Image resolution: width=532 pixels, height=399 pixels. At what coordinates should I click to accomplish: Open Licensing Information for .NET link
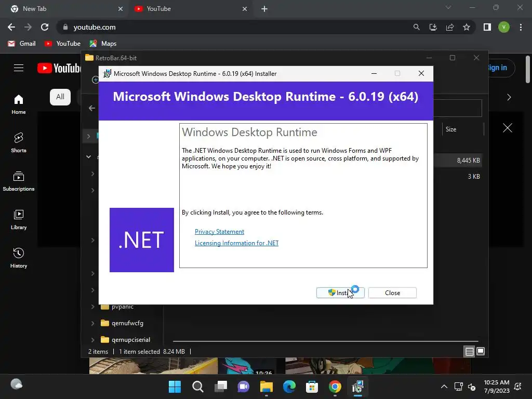click(236, 243)
